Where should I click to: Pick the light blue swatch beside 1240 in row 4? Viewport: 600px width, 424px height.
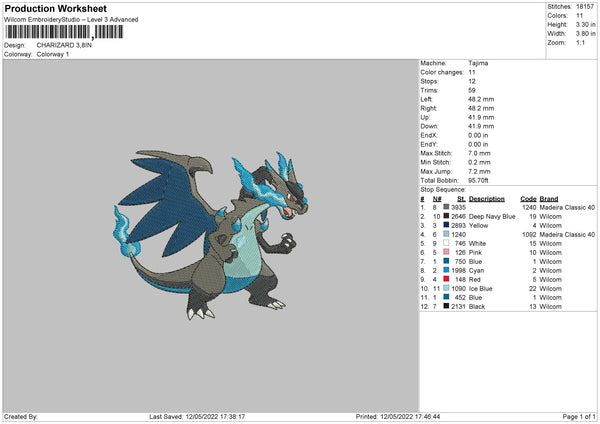[x=446, y=234]
